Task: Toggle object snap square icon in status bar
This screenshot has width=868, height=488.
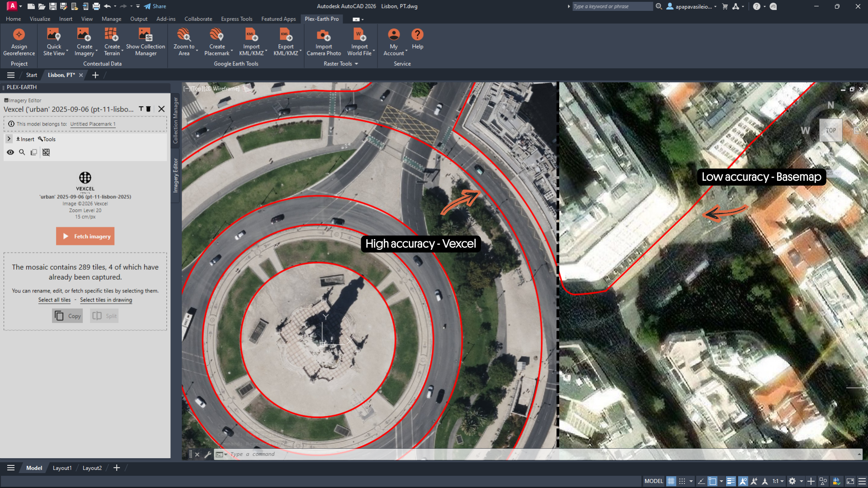Action: tap(712, 481)
